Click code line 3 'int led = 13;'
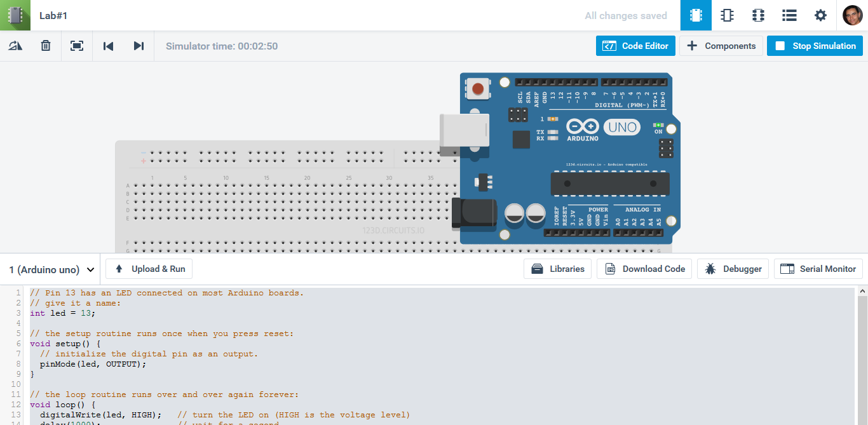 (63, 313)
